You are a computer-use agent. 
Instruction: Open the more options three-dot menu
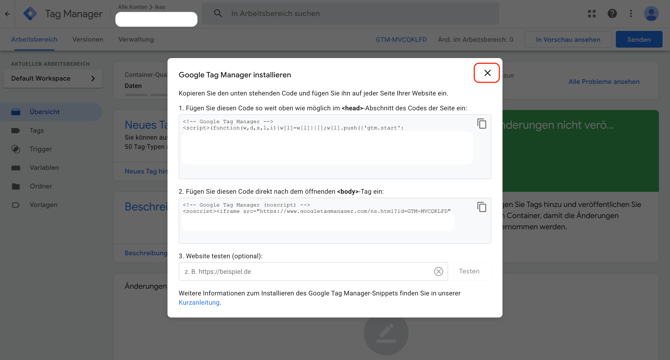[x=631, y=14]
